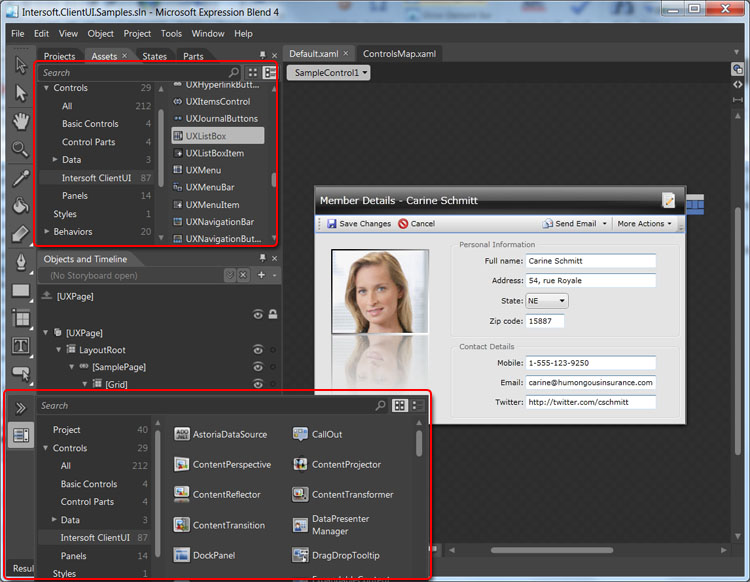This screenshot has width=750, height=582.
Task: Select the Paint Bucket tool
Action: 21,206
